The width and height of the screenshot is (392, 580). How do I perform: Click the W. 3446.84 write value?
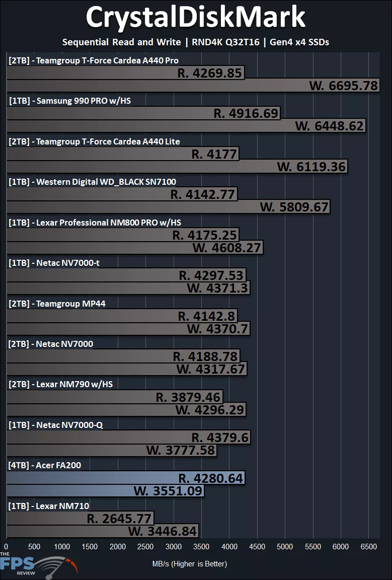pyautogui.click(x=163, y=532)
